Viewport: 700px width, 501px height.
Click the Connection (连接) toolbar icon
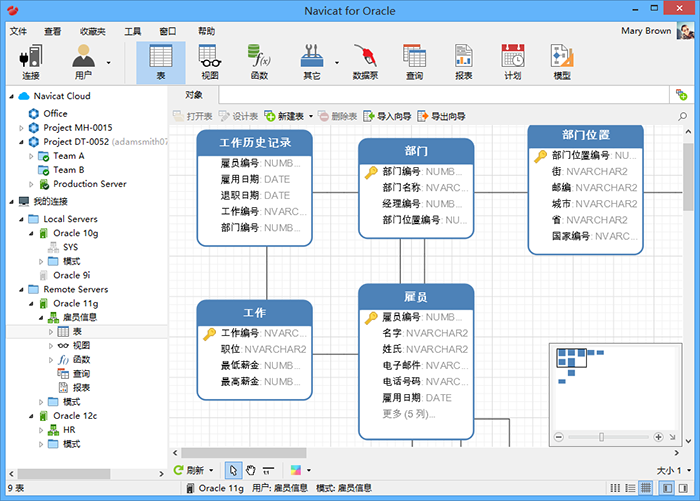[x=31, y=62]
